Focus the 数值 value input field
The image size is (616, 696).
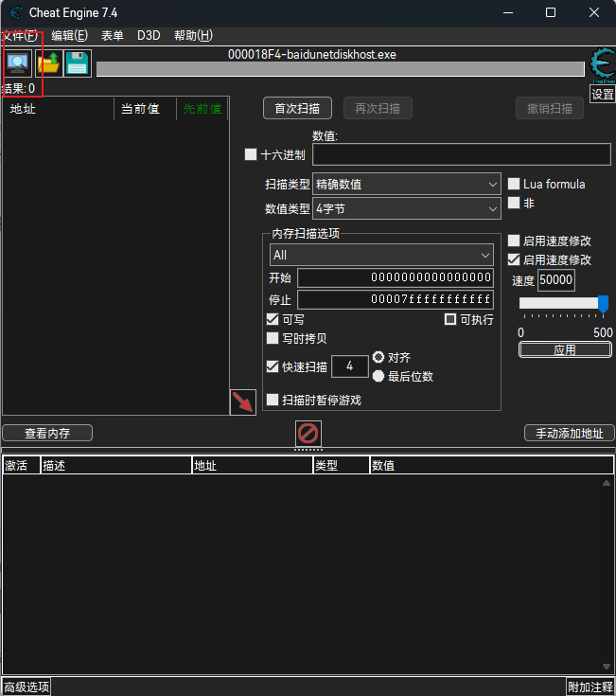462,155
